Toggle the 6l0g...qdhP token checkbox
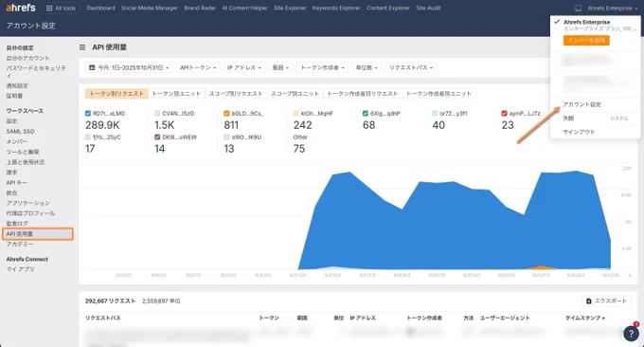Screen dimensions: 644x347 (x=366, y=114)
